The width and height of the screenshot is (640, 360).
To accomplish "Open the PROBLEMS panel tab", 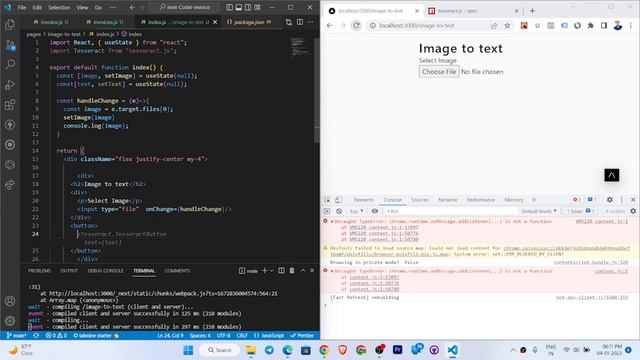I will [x=40, y=271].
